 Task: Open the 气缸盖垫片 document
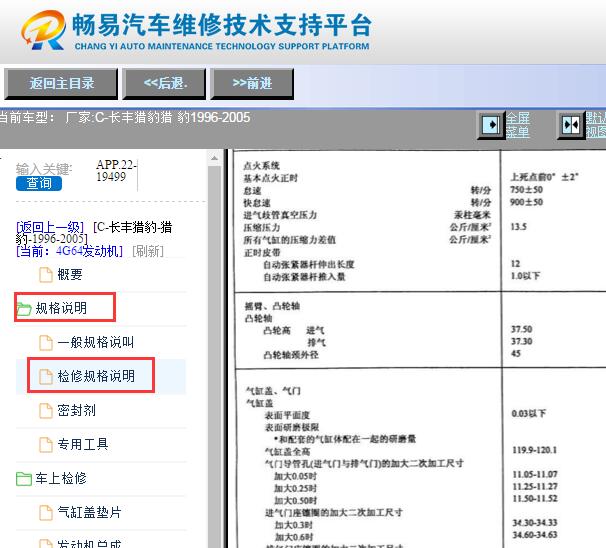[89, 512]
